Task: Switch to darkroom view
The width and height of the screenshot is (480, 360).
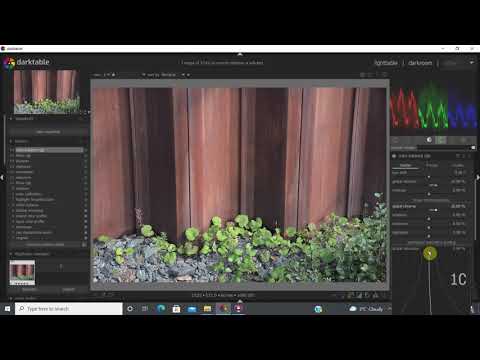Action: point(420,63)
